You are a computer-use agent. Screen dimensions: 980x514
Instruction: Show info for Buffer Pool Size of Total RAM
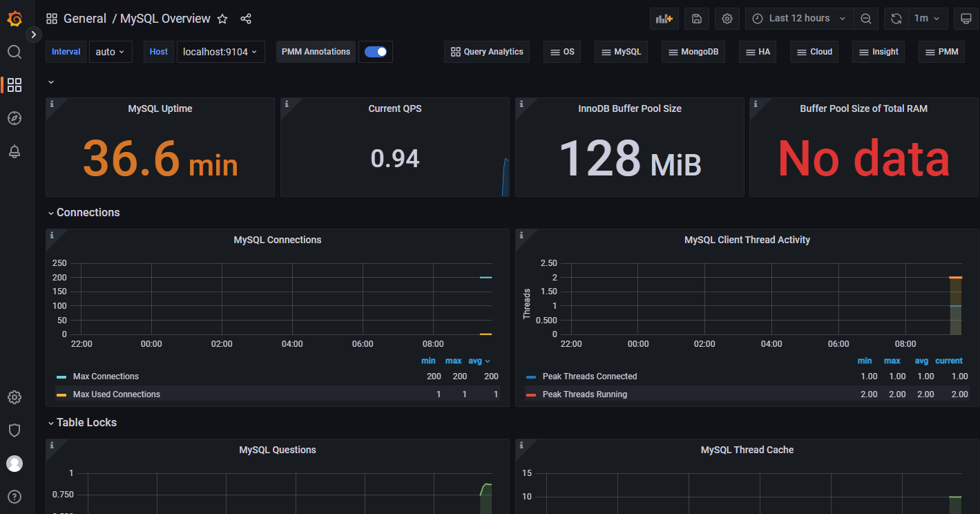pyautogui.click(x=756, y=104)
